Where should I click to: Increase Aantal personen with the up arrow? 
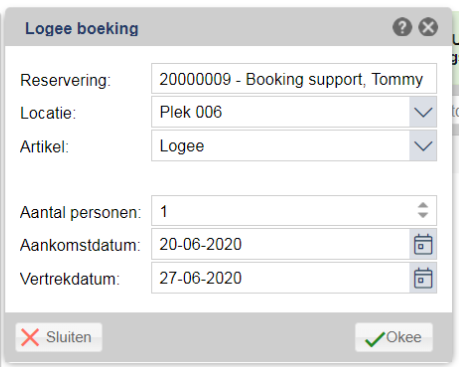click(x=423, y=205)
